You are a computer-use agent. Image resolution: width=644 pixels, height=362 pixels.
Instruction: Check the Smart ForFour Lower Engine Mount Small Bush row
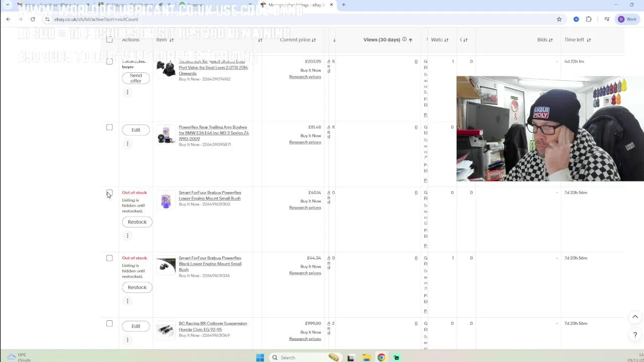(x=109, y=193)
